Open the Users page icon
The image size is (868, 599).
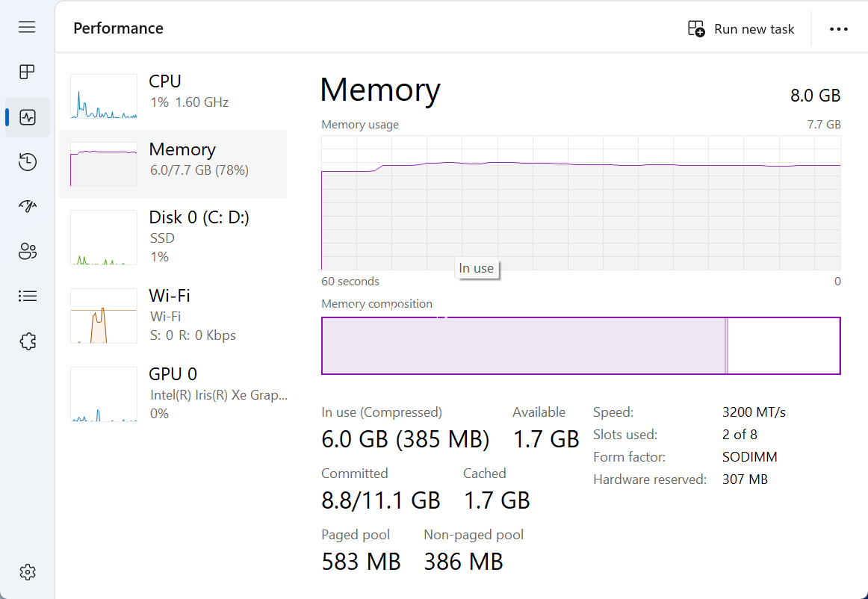click(28, 252)
